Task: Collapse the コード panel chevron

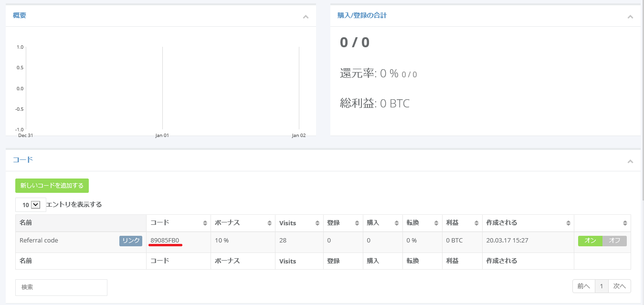Action: [x=630, y=162]
